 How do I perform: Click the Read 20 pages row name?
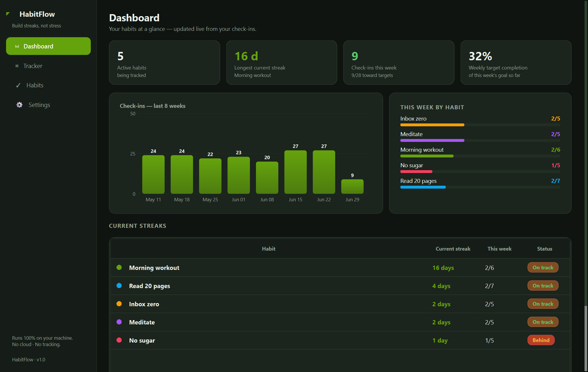tap(150, 286)
